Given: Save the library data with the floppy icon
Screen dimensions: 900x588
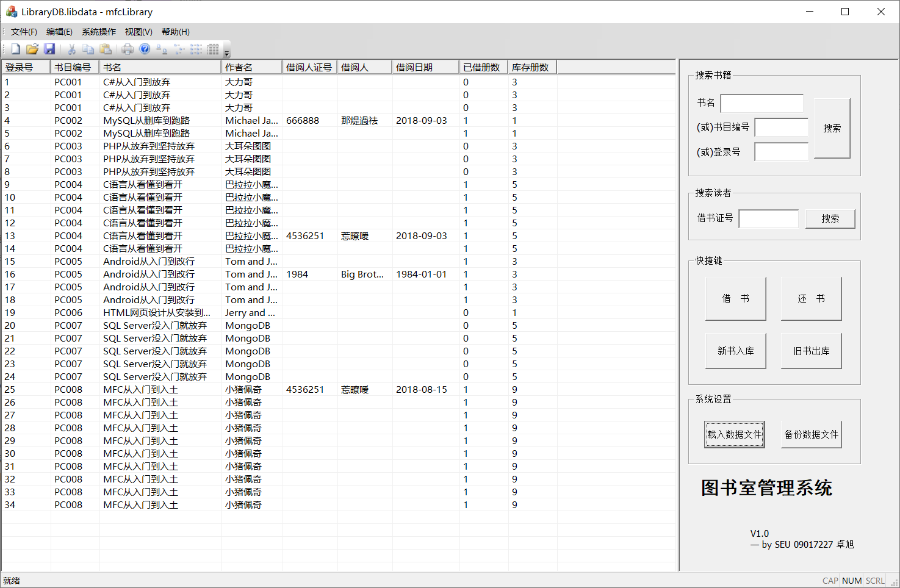Looking at the screenshot, I should pyautogui.click(x=50, y=49).
